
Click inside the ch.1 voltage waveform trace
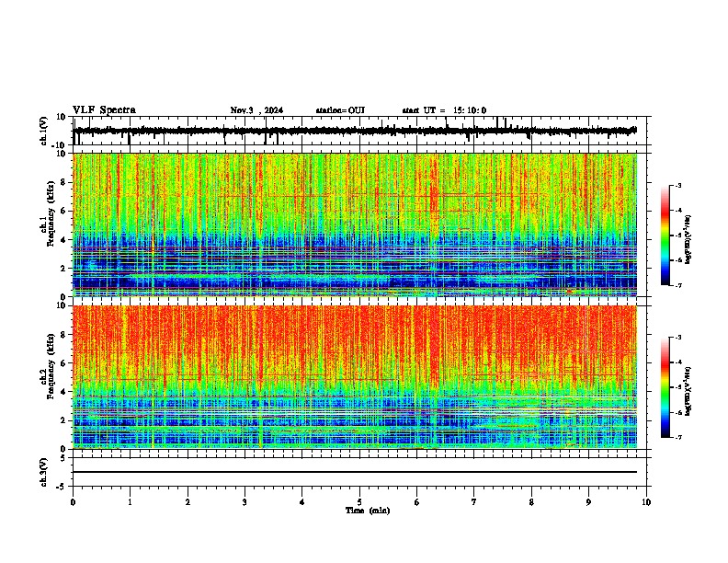point(355,131)
